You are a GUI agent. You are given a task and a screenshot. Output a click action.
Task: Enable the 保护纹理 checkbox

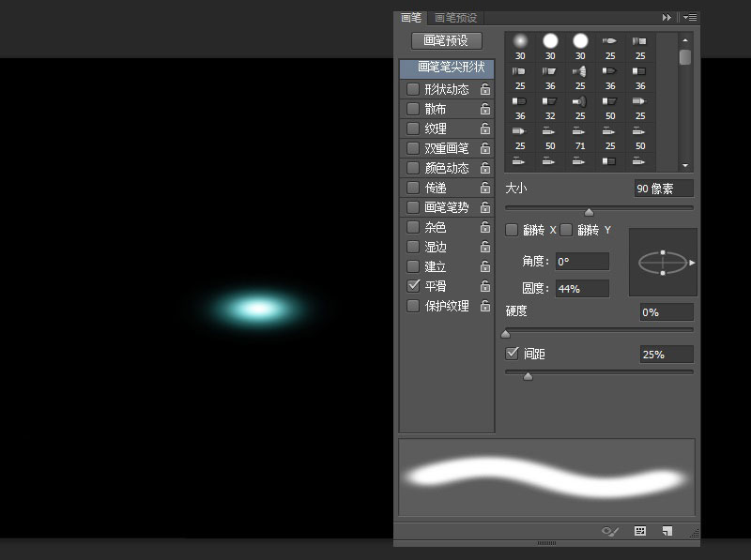[413, 306]
